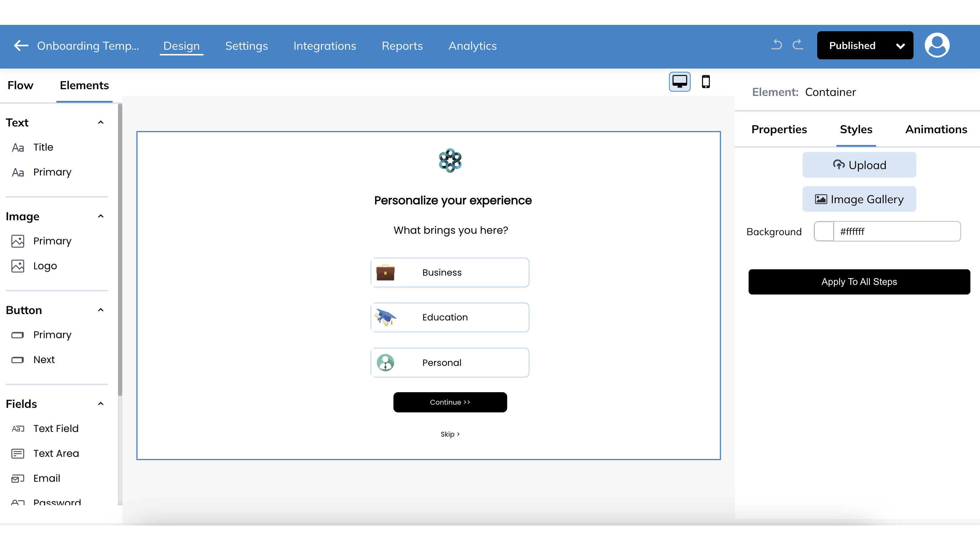Open the user avatar profile icon
Screen dimensions: 980x551
click(937, 45)
